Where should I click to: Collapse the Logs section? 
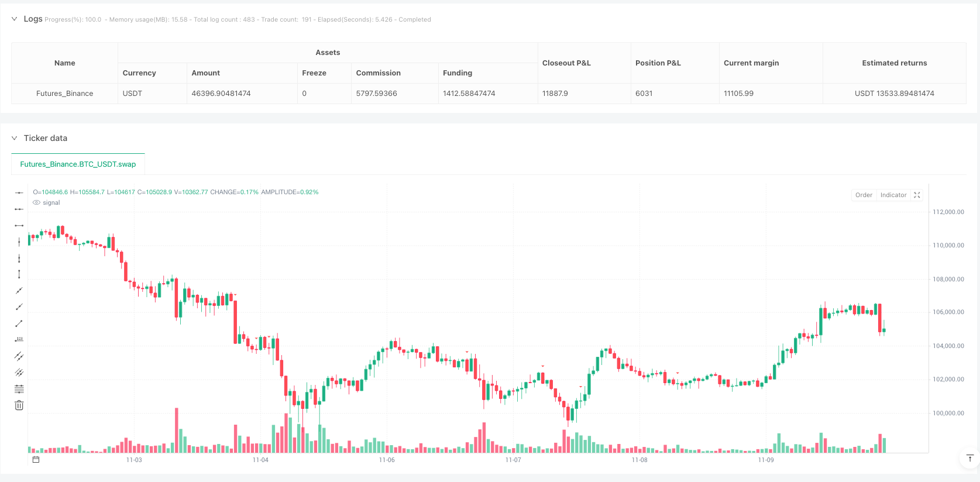[x=15, y=19]
